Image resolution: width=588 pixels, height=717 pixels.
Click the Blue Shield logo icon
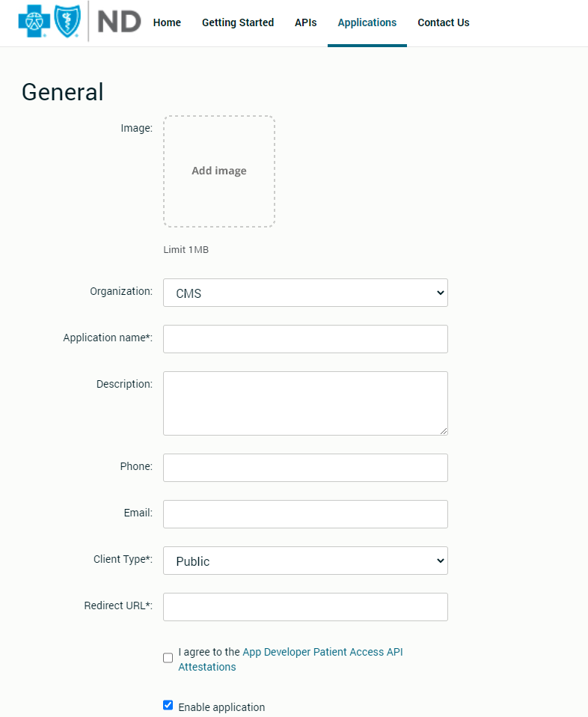[67, 22]
